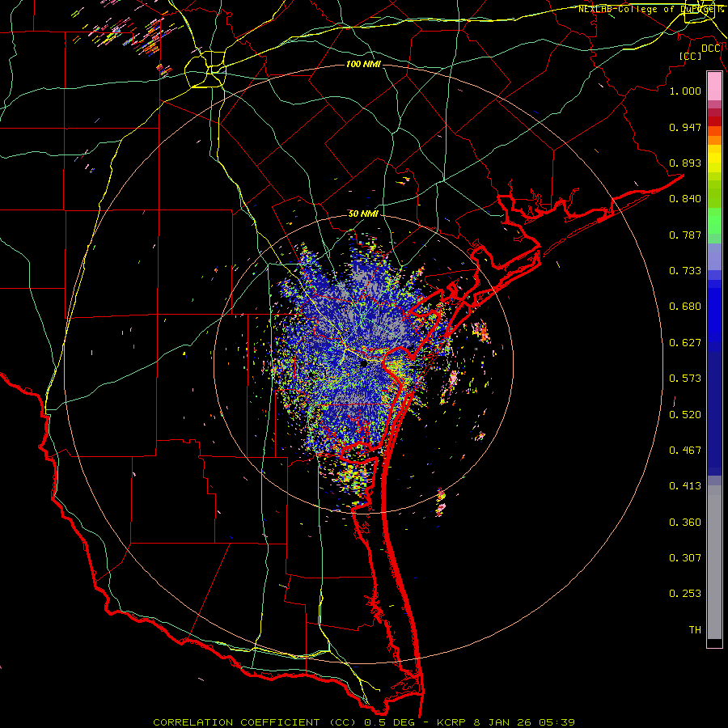728x728 pixels.
Task: Click the 0.253 scale value
Action: tap(685, 594)
